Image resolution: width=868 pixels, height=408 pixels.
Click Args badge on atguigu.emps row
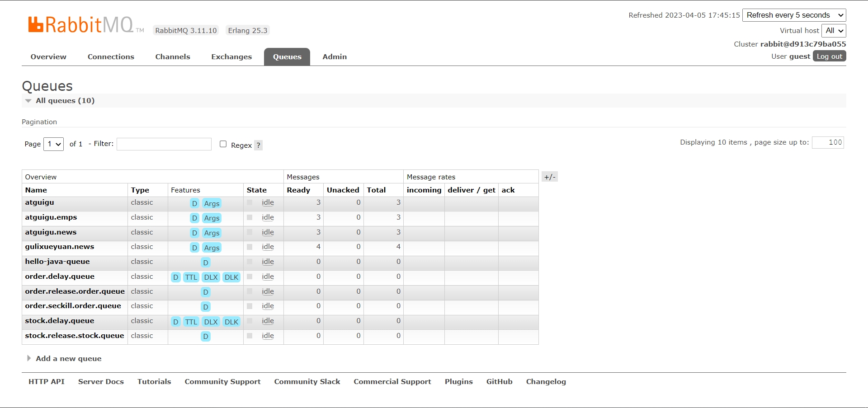[x=212, y=218]
